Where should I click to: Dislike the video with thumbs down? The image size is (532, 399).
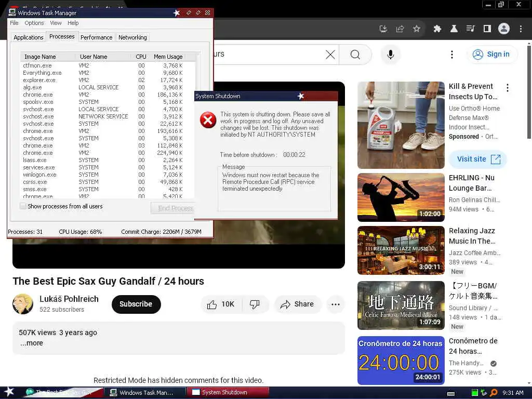coord(255,304)
